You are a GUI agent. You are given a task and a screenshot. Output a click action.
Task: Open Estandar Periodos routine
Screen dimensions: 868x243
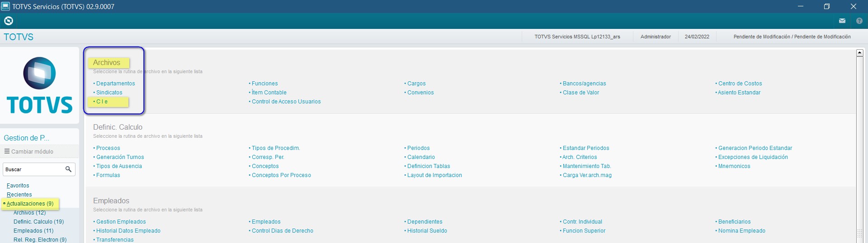pyautogui.click(x=586, y=148)
